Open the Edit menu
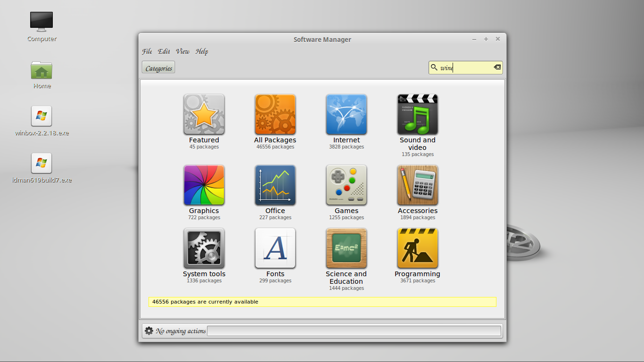 (x=164, y=51)
